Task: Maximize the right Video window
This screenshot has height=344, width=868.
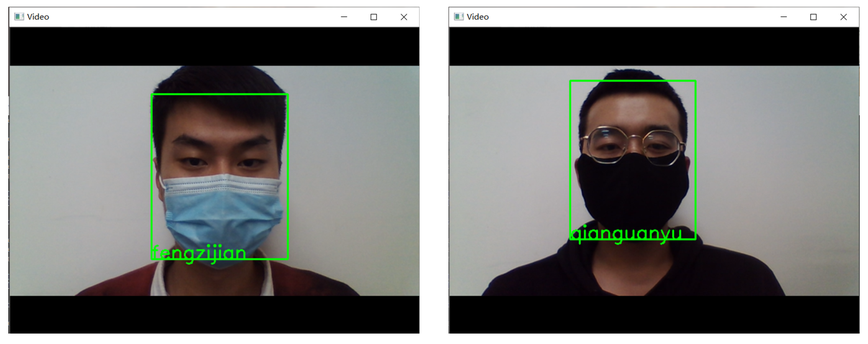Action: [x=813, y=17]
